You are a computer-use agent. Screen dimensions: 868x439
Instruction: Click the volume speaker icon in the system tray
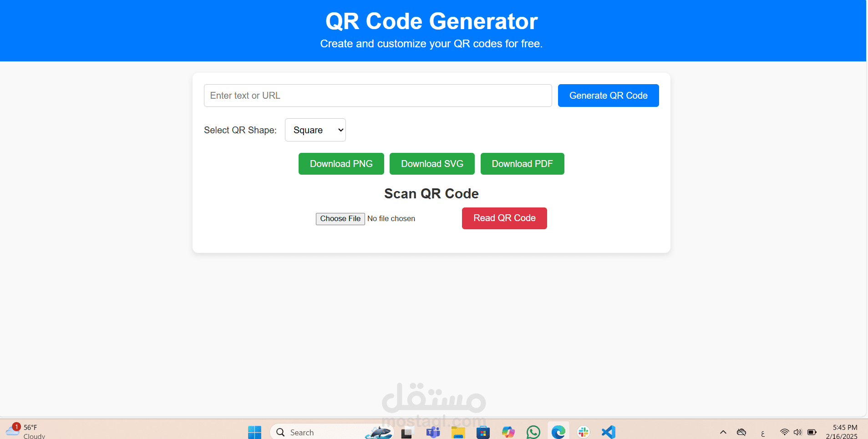click(797, 432)
